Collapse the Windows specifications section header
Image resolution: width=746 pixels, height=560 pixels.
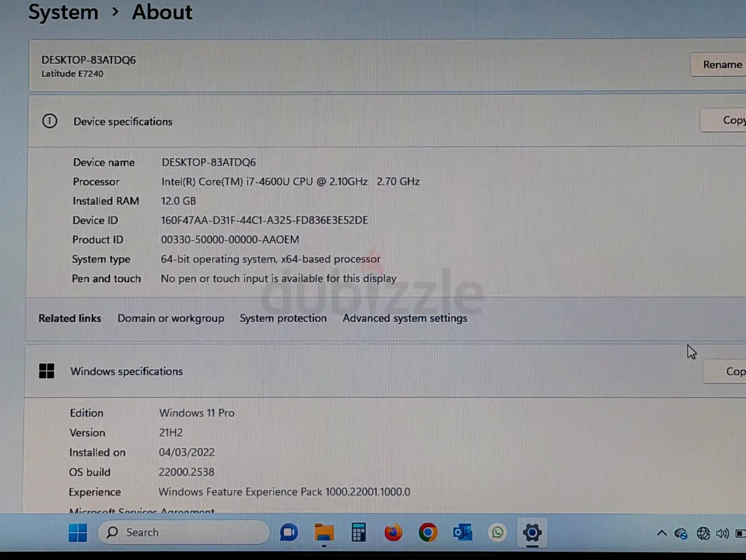coord(385,371)
